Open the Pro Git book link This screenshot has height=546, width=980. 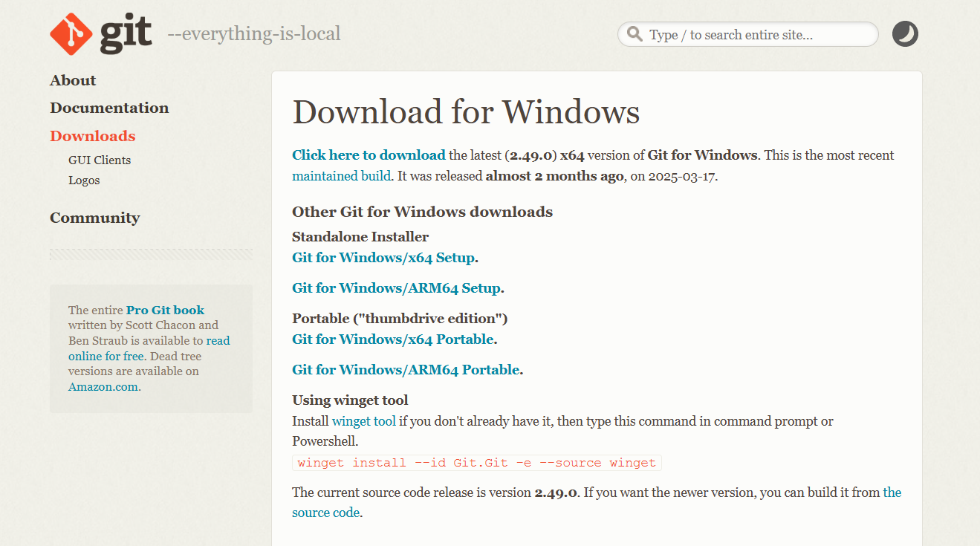pos(165,310)
